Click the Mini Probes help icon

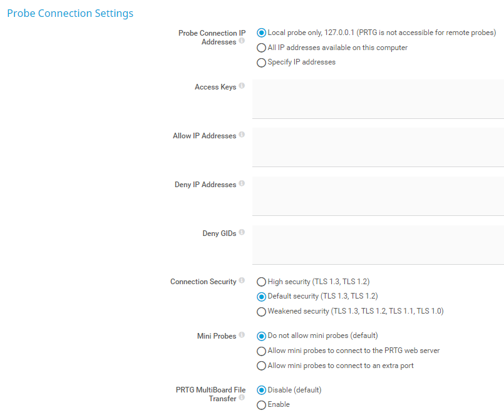tap(242, 335)
